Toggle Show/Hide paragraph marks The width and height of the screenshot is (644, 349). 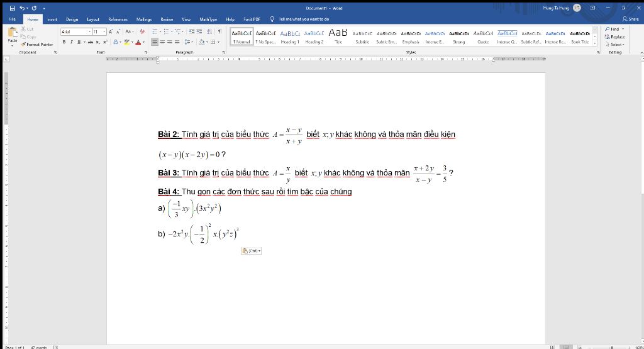[x=219, y=31]
